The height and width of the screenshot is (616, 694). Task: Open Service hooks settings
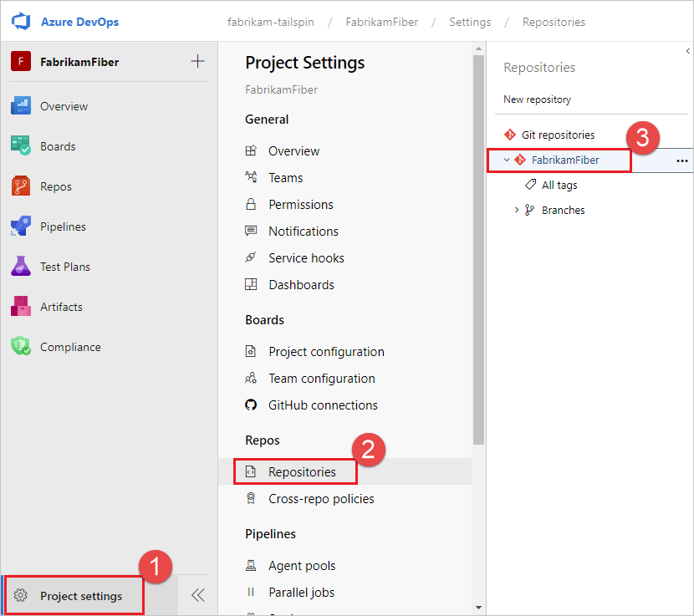(305, 257)
